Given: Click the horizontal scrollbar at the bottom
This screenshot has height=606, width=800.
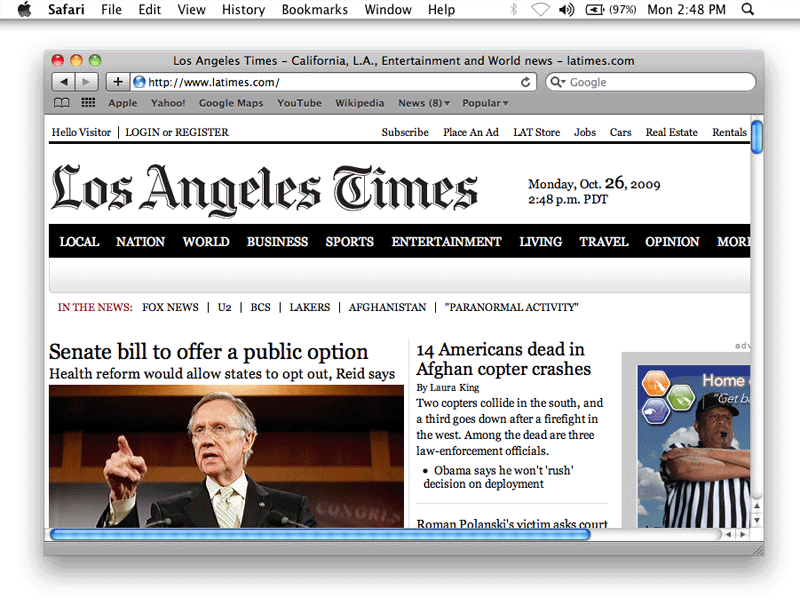Looking at the screenshot, I should [x=320, y=534].
